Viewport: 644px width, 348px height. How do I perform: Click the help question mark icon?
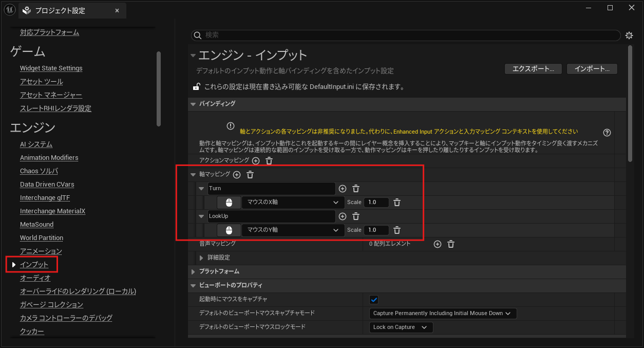click(607, 132)
